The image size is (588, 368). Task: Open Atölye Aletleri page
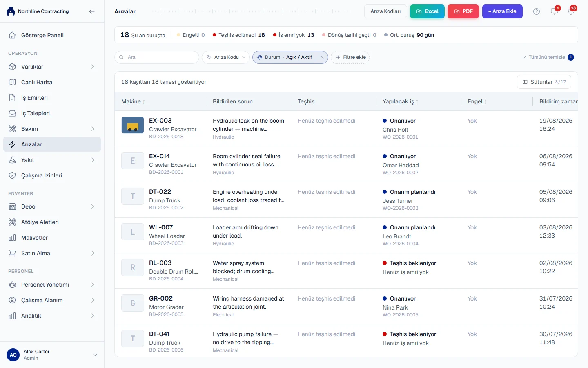coord(52,222)
